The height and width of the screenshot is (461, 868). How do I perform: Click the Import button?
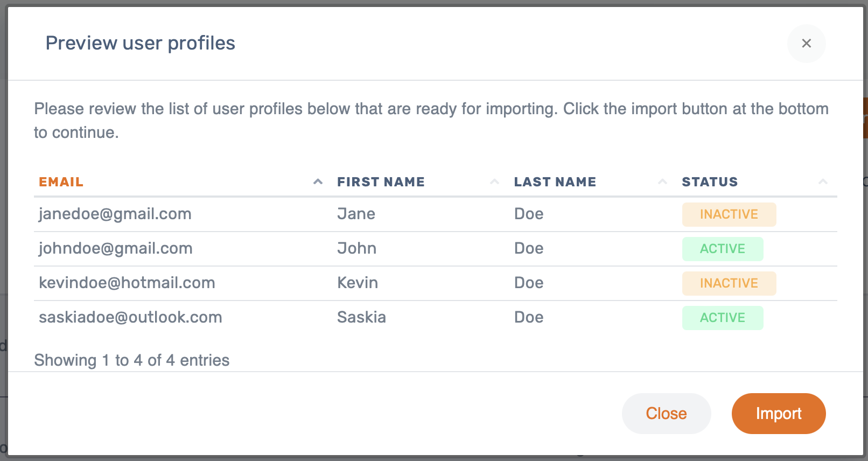pyautogui.click(x=778, y=414)
